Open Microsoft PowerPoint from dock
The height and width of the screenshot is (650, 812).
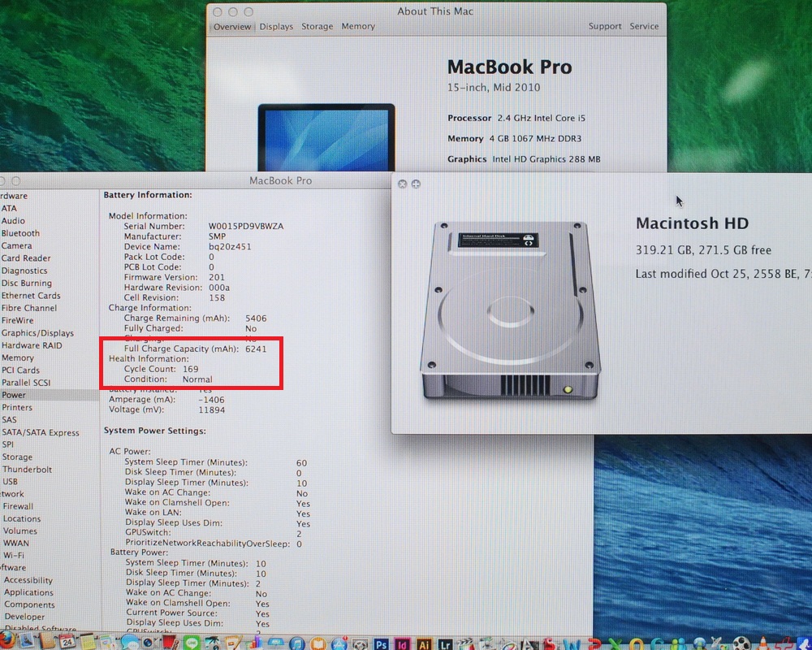[594, 644]
